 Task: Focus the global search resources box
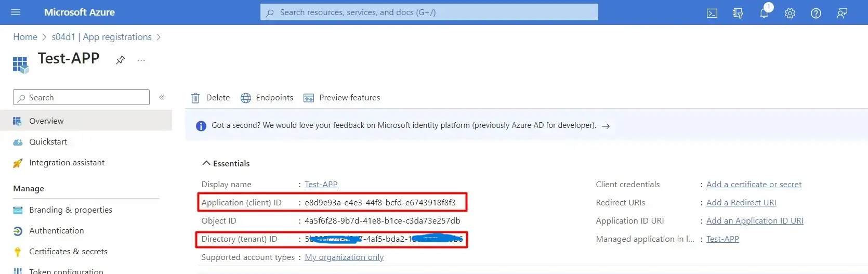429,12
